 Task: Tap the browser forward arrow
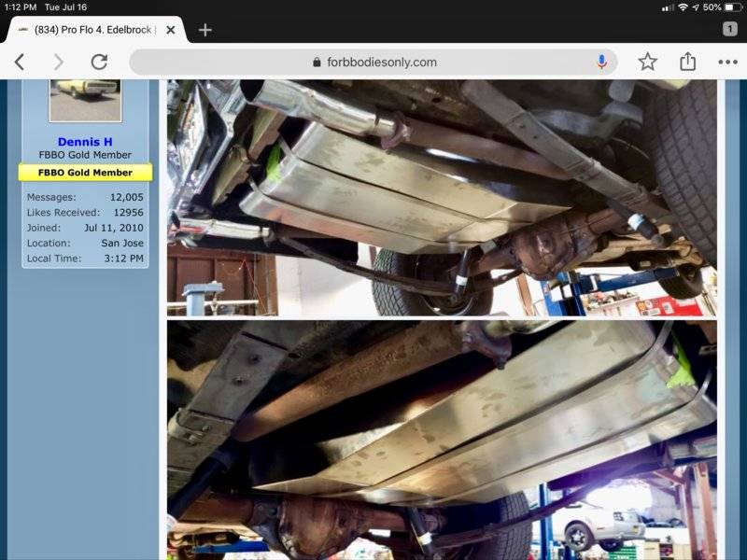58,63
